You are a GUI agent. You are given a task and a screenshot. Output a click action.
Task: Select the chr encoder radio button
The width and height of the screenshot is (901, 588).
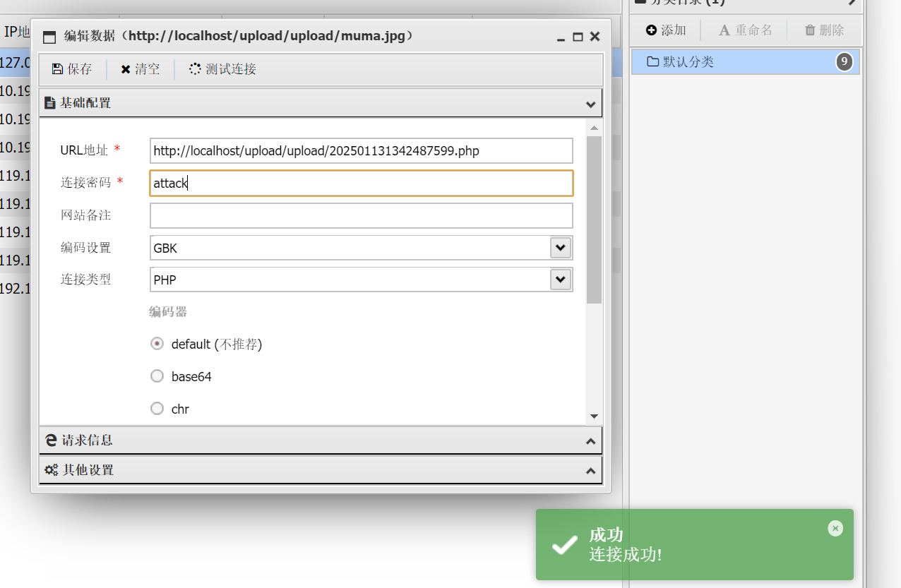point(157,409)
